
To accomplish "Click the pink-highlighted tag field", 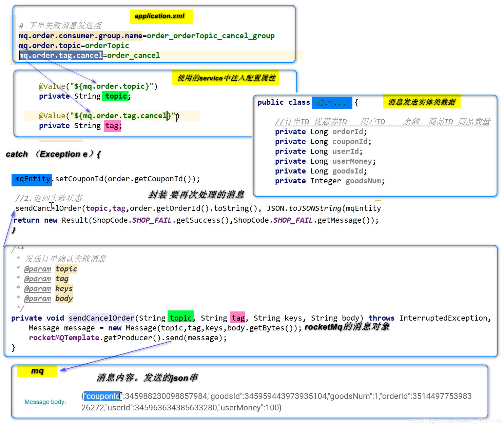I will pos(112,126).
